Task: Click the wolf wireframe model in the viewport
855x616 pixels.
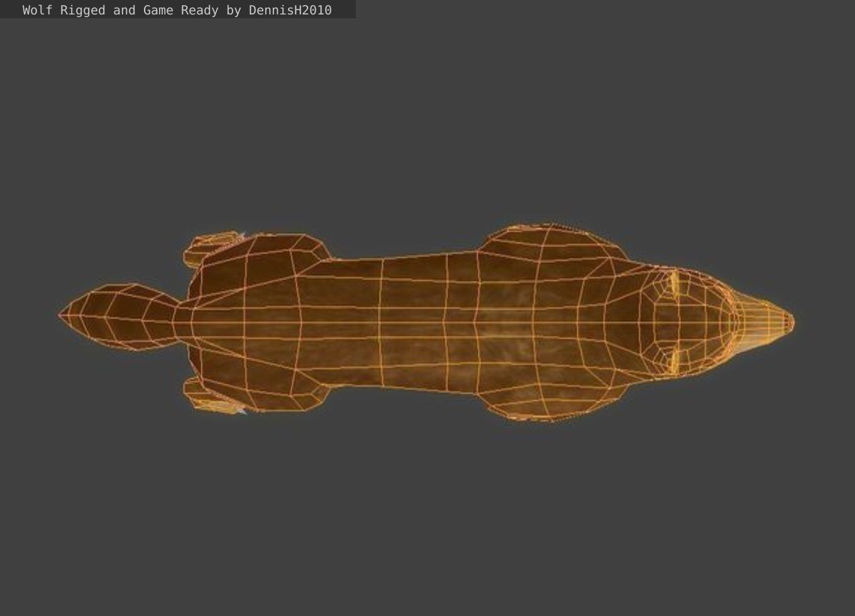Action: click(426, 322)
